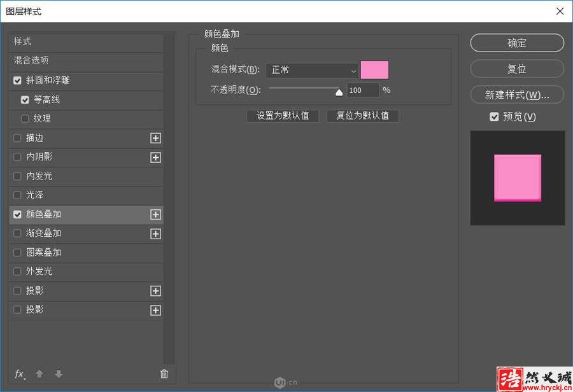Uncheck the 斜面和浮雕 checkbox
The image size is (573, 392).
click(x=17, y=80)
